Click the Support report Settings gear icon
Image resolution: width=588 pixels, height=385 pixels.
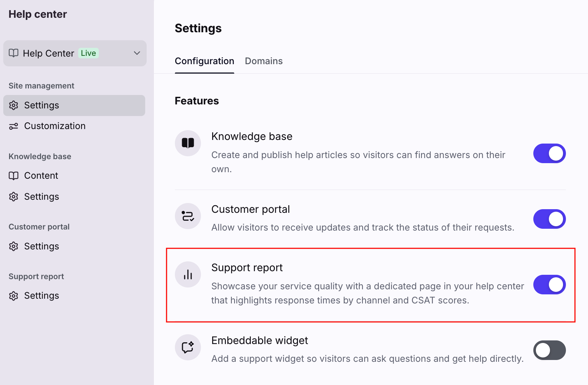point(14,296)
